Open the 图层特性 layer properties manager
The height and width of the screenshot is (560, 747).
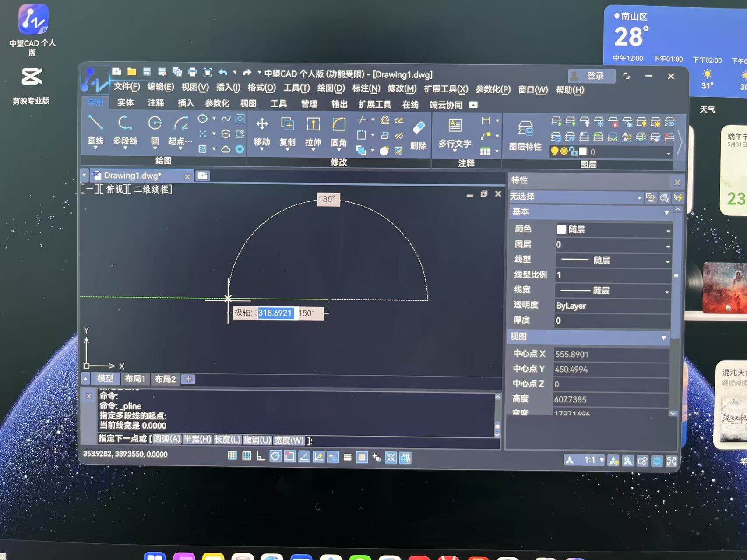coord(525,135)
